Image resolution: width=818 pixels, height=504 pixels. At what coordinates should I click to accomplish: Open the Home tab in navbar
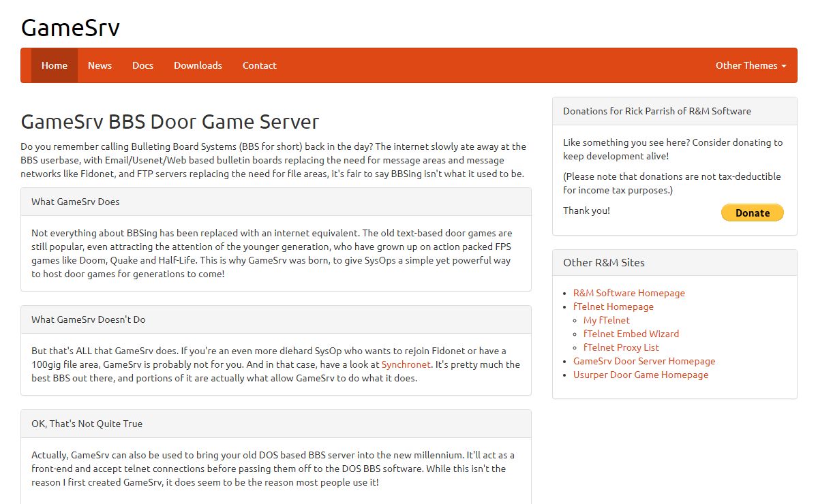point(55,65)
